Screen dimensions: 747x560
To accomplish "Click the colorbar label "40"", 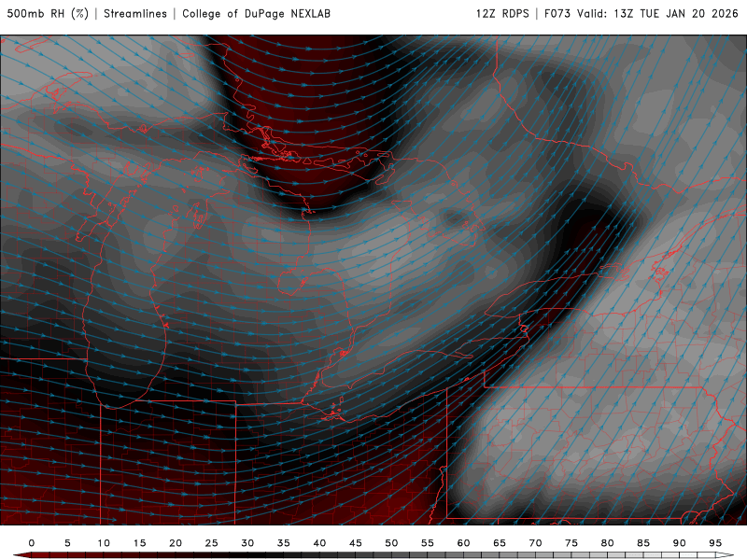I will click(x=319, y=543).
